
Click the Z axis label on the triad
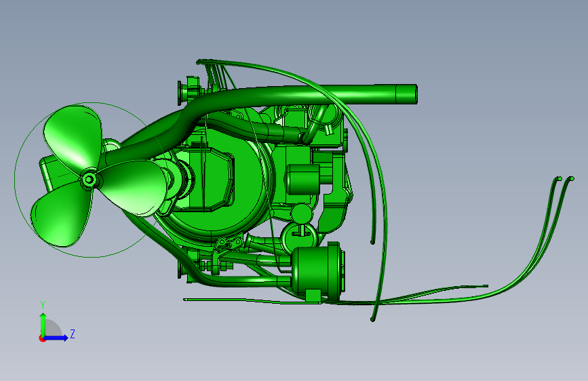coord(73,334)
